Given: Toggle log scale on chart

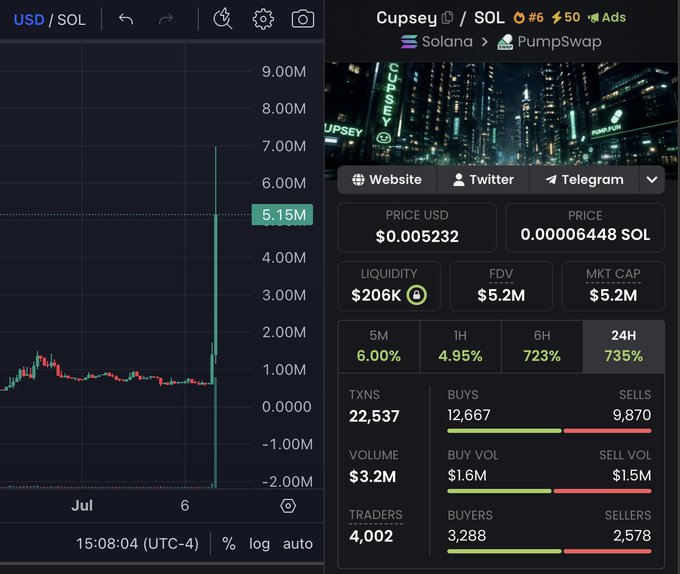Looking at the screenshot, I should 259,544.
